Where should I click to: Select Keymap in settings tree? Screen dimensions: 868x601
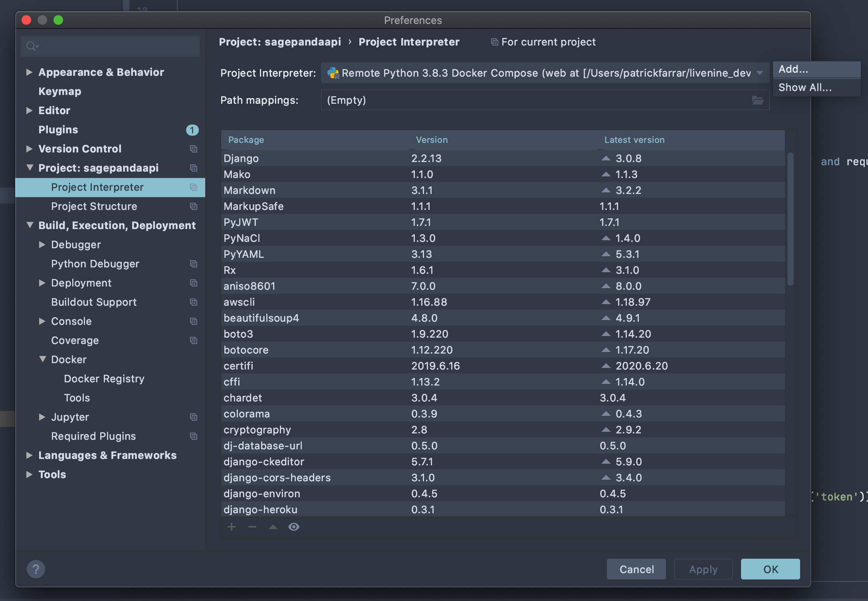[60, 91]
